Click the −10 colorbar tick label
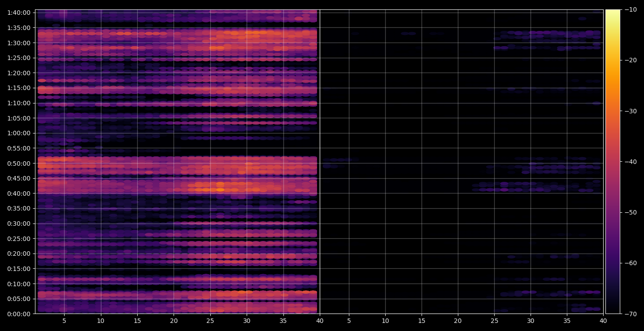This screenshot has height=331, width=644. coord(631,9)
